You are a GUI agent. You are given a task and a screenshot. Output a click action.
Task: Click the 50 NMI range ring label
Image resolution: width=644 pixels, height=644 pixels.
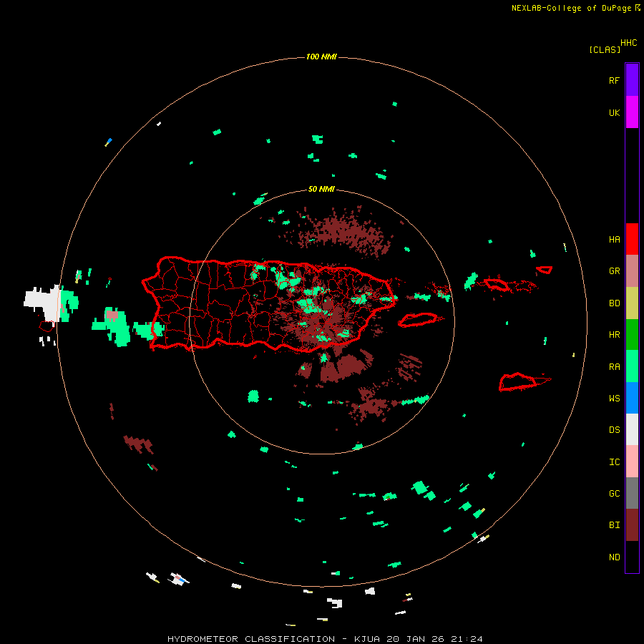click(x=321, y=189)
